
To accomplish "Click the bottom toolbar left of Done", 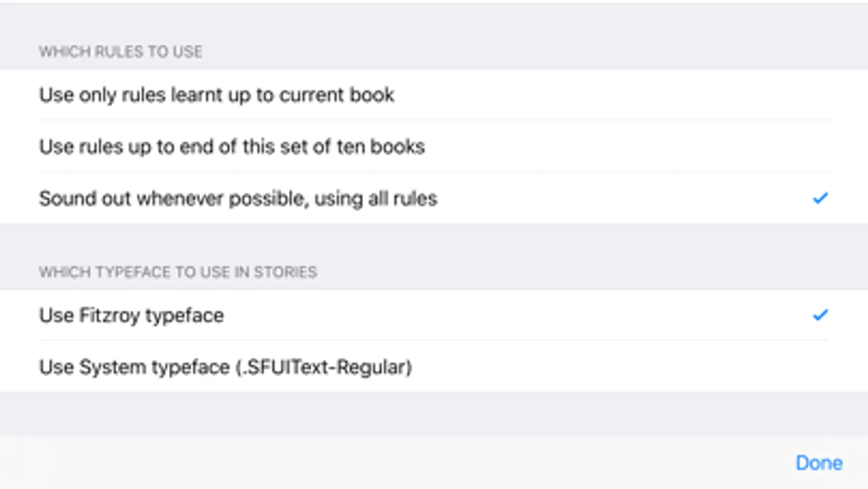I will tap(380, 463).
